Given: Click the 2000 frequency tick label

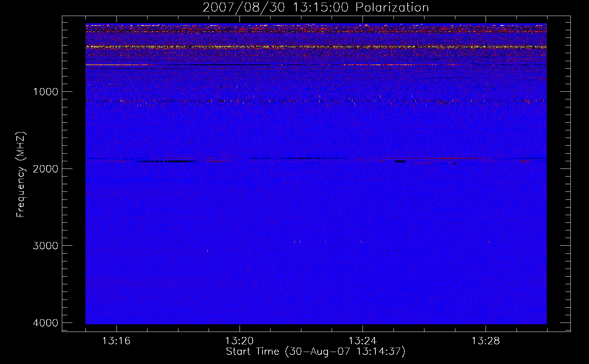Looking at the screenshot, I should (46, 169).
